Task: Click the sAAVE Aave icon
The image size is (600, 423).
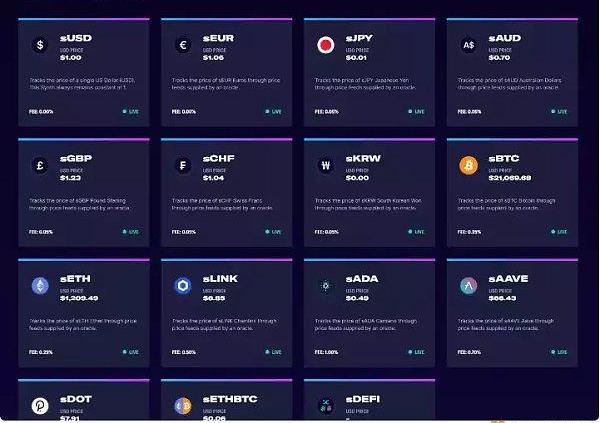Action: click(468, 286)
